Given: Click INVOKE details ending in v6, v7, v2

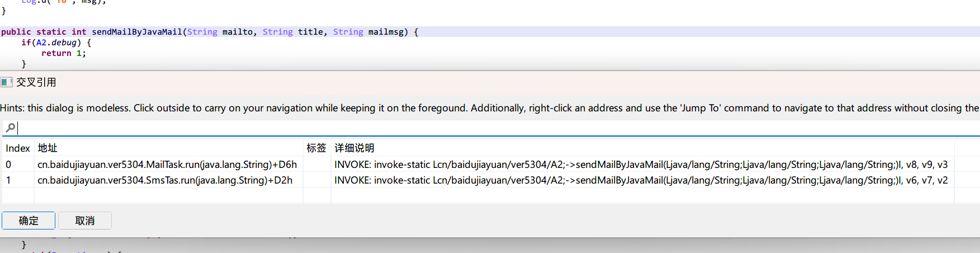Looking at the screenshot, I should coord(641,180).
